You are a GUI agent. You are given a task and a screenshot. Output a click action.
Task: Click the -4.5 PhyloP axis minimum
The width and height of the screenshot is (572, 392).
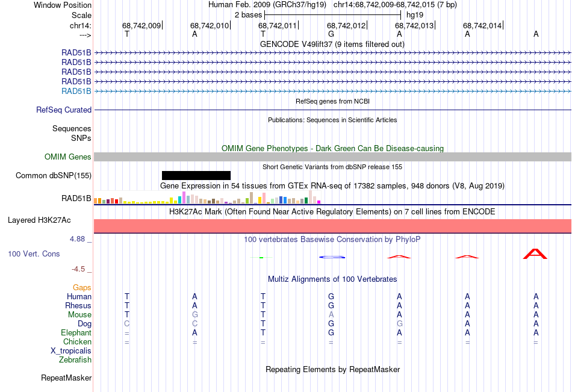click(x=78, y=269)
